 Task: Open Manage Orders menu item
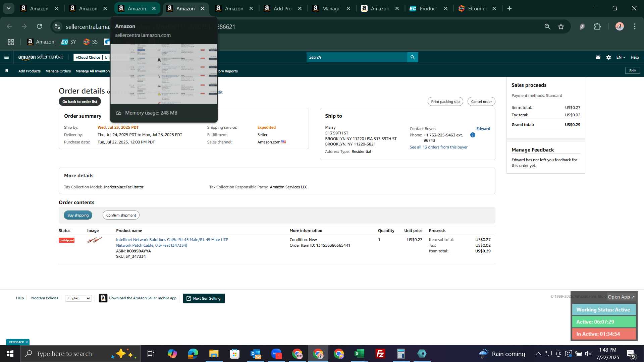(x=58, y=71)
